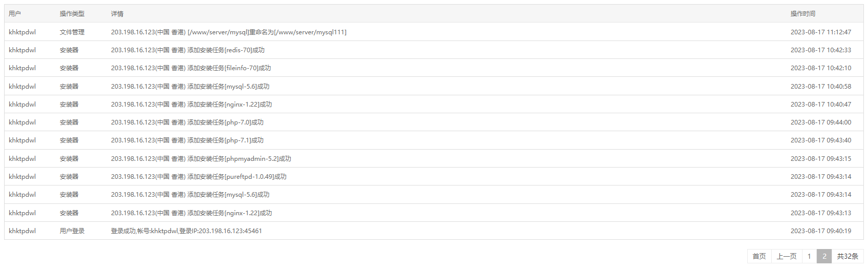This screenshot has width=868, height=269.
Task: Click the 详情 column header
Action: click(x=117, y=14)
